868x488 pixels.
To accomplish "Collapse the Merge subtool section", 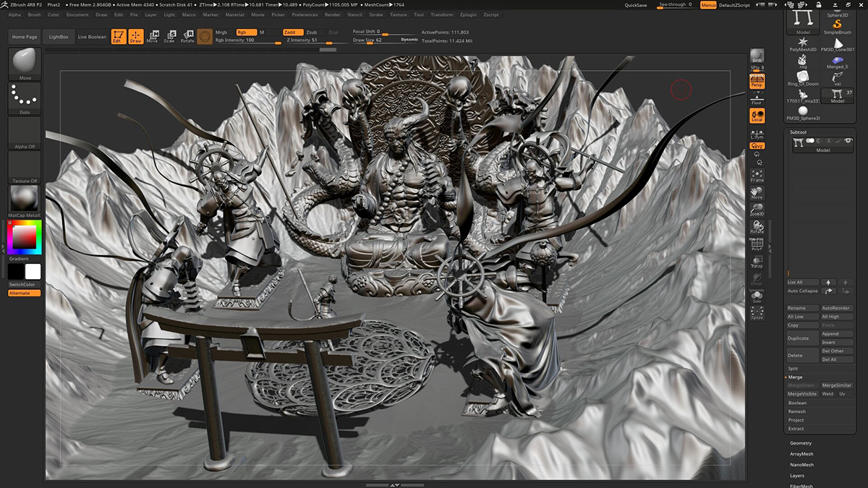I will [795, 377].
